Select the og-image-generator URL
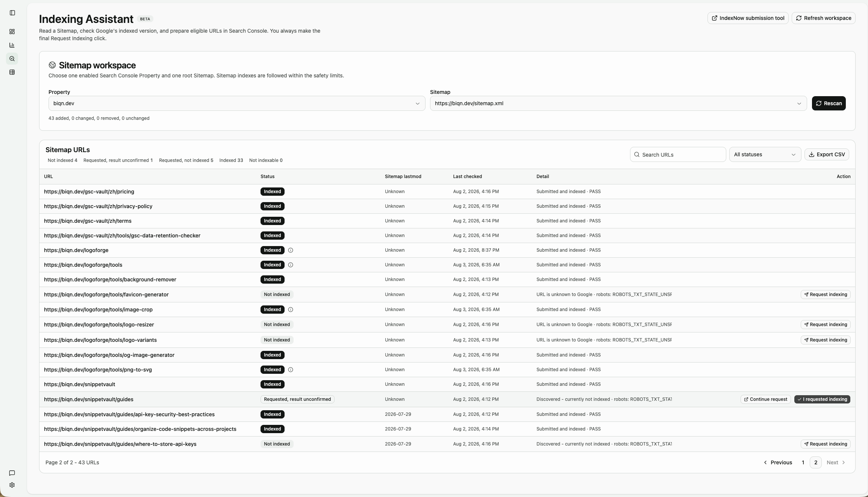This screenshot has width=868, height=497. pyautogui.click(x=109, y=355)
